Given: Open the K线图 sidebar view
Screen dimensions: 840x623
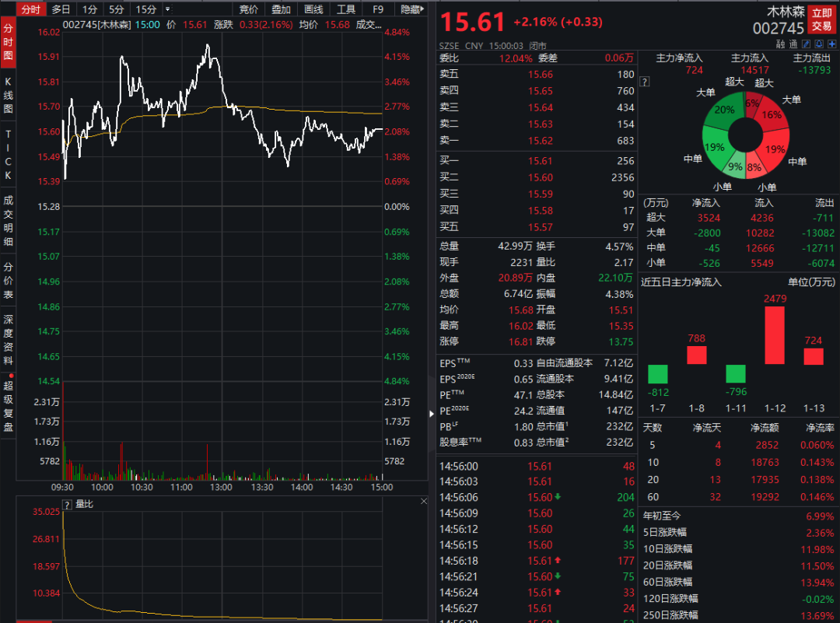Looking at the screenshot, I should click(9, 96).
